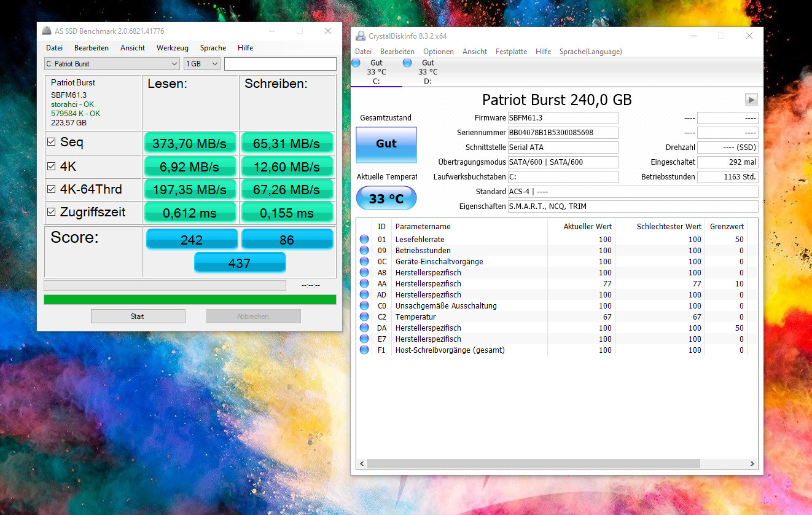Click the Start benchmark button

(138, 316)
